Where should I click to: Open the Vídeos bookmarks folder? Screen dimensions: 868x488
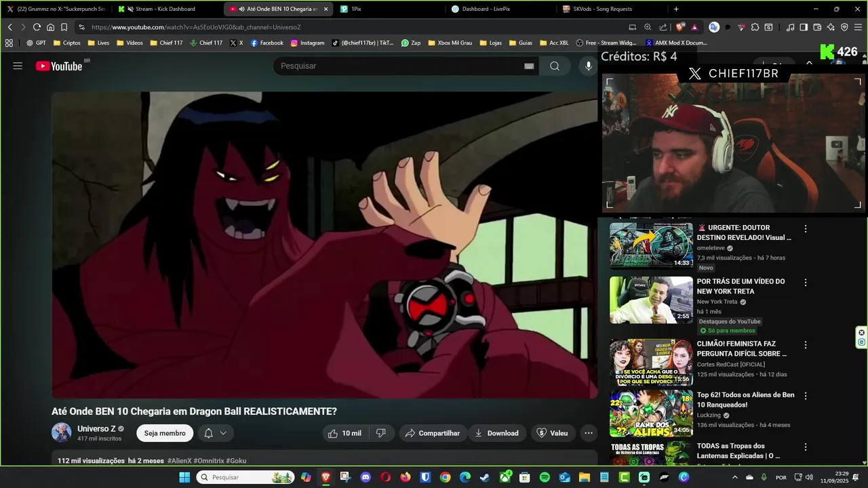point(130,43)
